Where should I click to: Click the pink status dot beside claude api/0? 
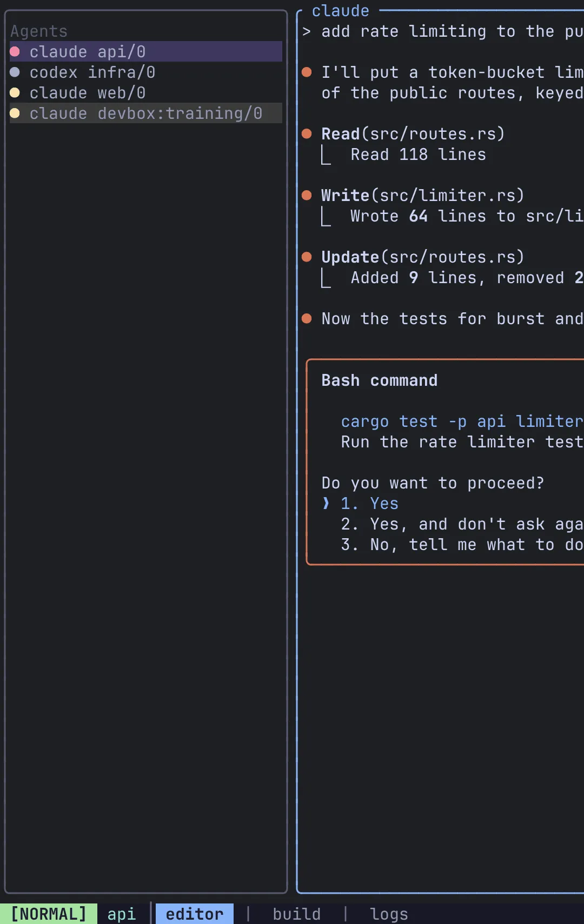(15, 51)
